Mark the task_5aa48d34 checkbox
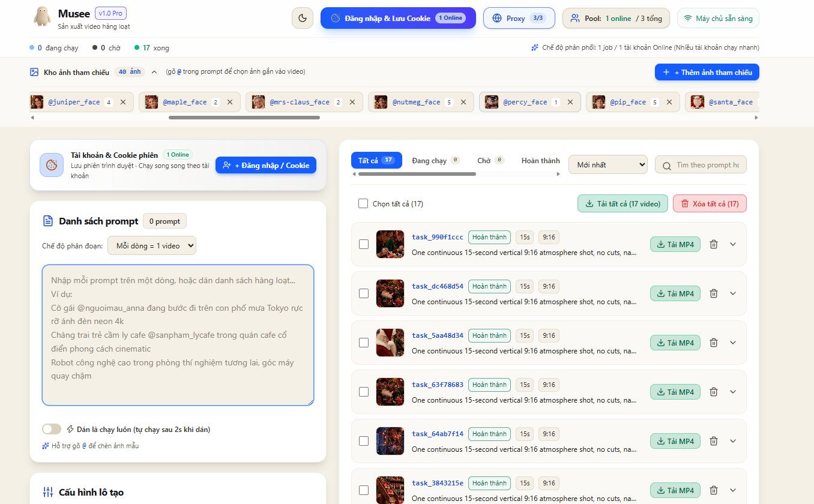 (364, 343)
